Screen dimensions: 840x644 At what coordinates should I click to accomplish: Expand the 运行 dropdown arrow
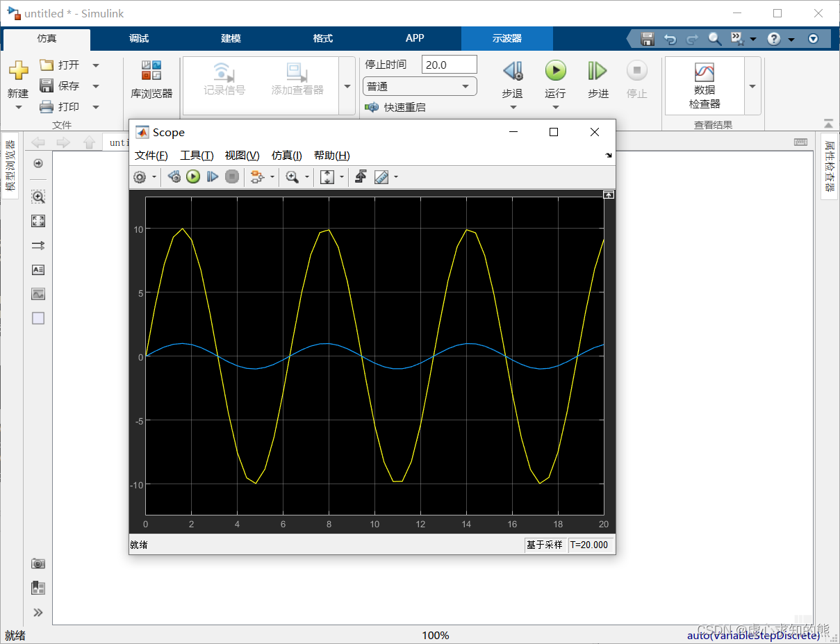(x=555, y=108)
